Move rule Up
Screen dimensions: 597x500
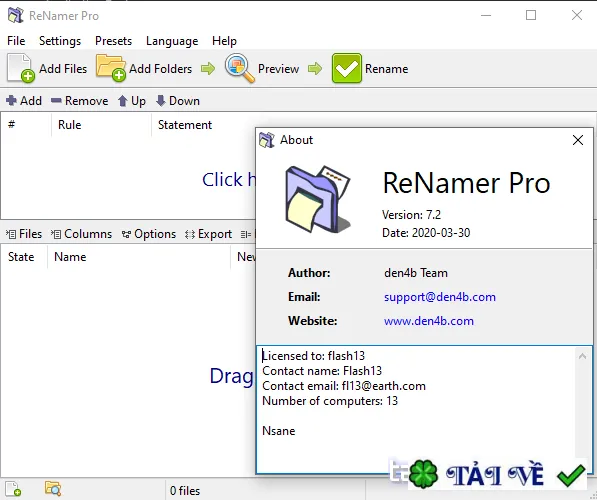[x=132, y=101]
